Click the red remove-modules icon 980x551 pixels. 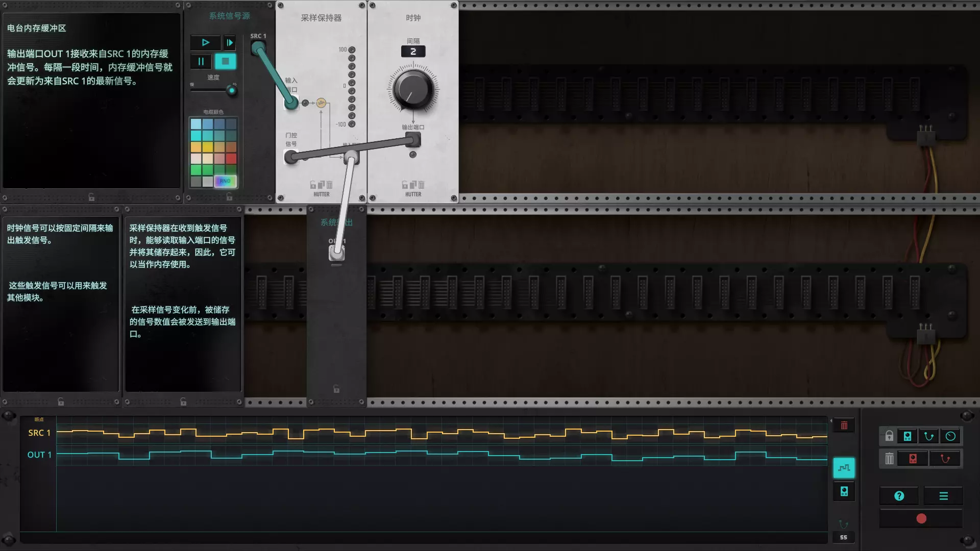tap(913, 459)
